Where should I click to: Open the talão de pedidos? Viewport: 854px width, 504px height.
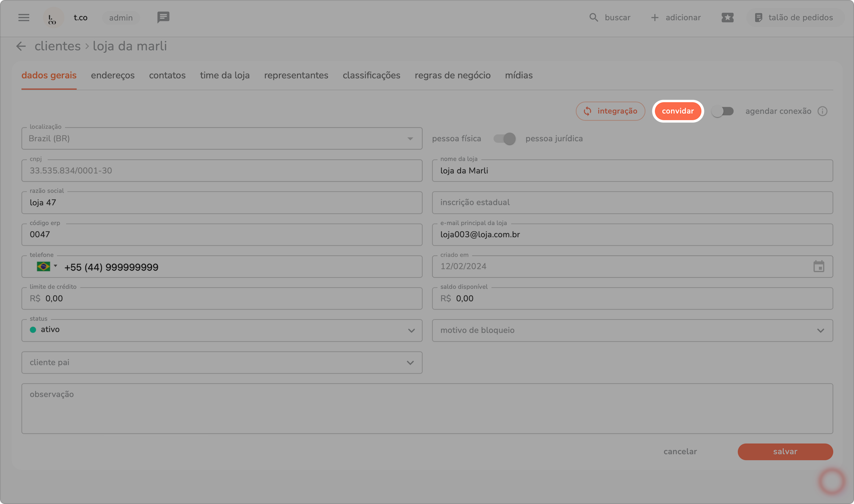pyautogui.click(x=793, y=17)
